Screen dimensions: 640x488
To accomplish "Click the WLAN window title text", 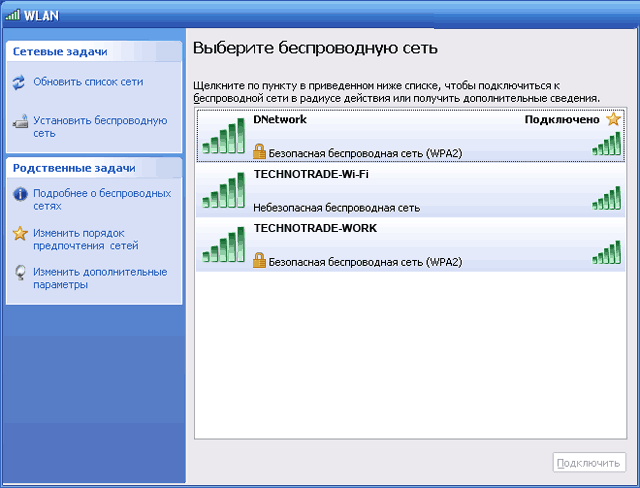I will point(41,16).
